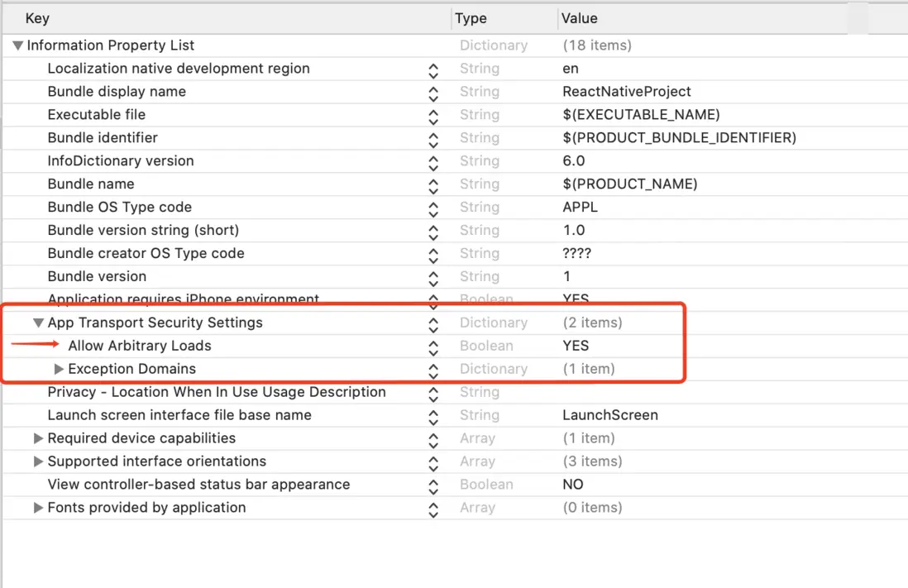Collapse the Information Property List root
The width and height of the screenshot is (908, 588).
pos(18,45)
